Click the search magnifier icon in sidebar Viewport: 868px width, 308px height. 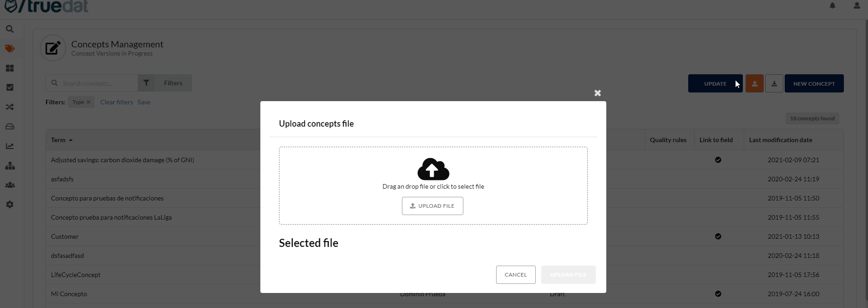[x=10, y=29]
